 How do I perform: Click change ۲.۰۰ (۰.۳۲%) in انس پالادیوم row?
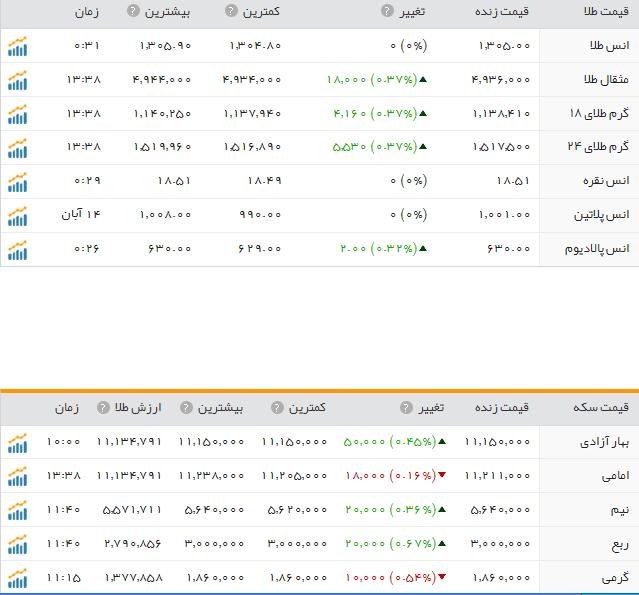[383, 248]
